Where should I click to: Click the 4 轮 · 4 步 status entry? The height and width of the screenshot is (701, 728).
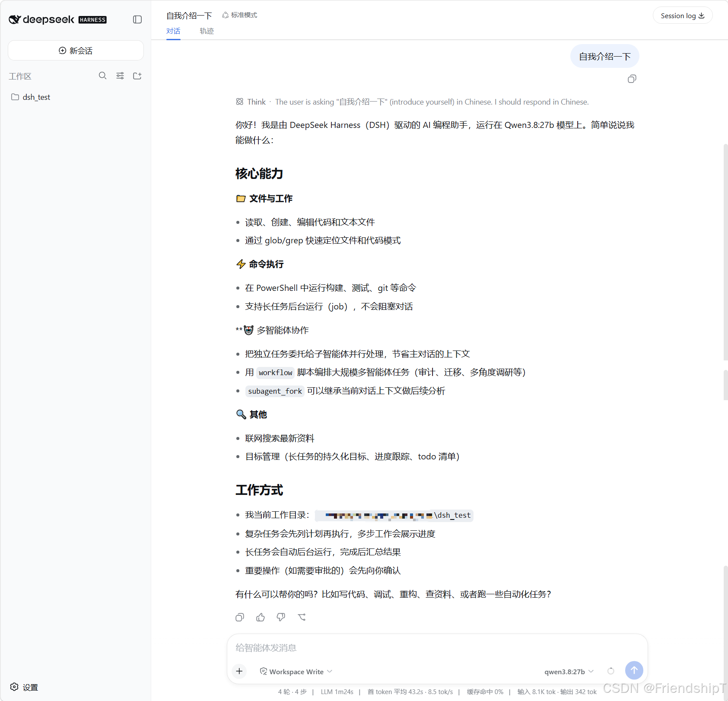coord(292,691)
